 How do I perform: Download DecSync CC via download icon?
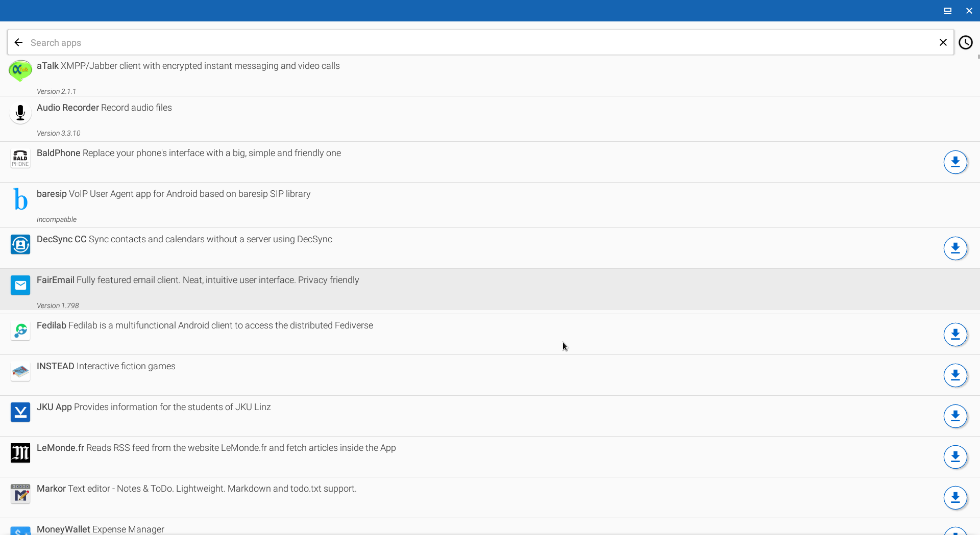(x=955, y=248)
